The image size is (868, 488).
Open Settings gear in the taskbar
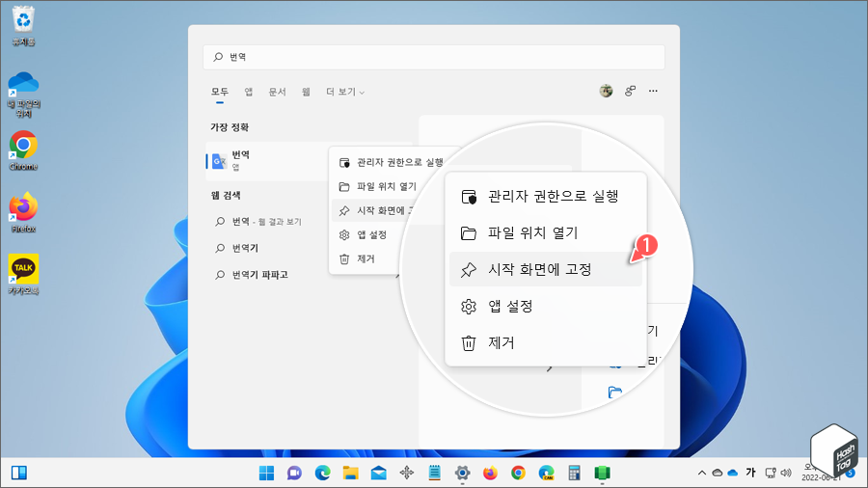point(463,474)
